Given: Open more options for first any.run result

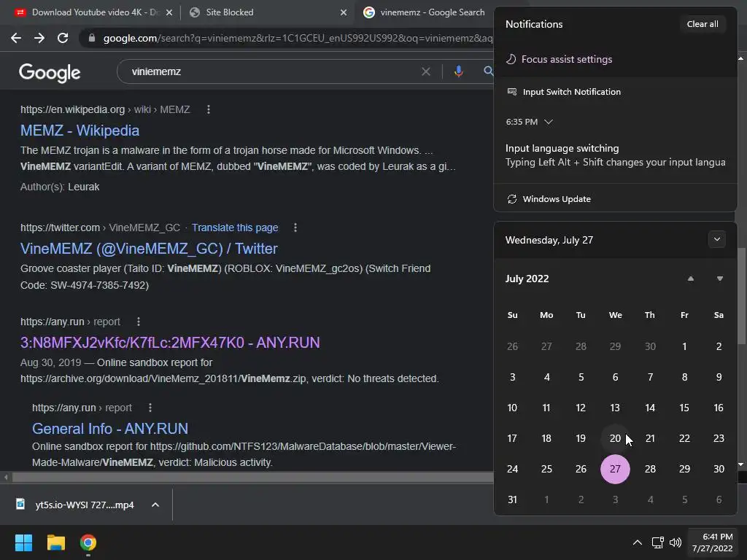Looking at the screenshot, I should click(x=139, y=322).
